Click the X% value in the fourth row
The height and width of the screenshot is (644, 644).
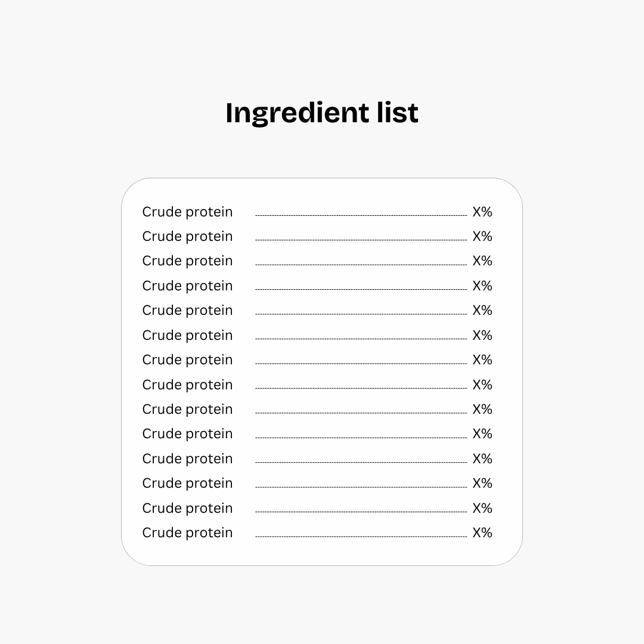(482, 286)
